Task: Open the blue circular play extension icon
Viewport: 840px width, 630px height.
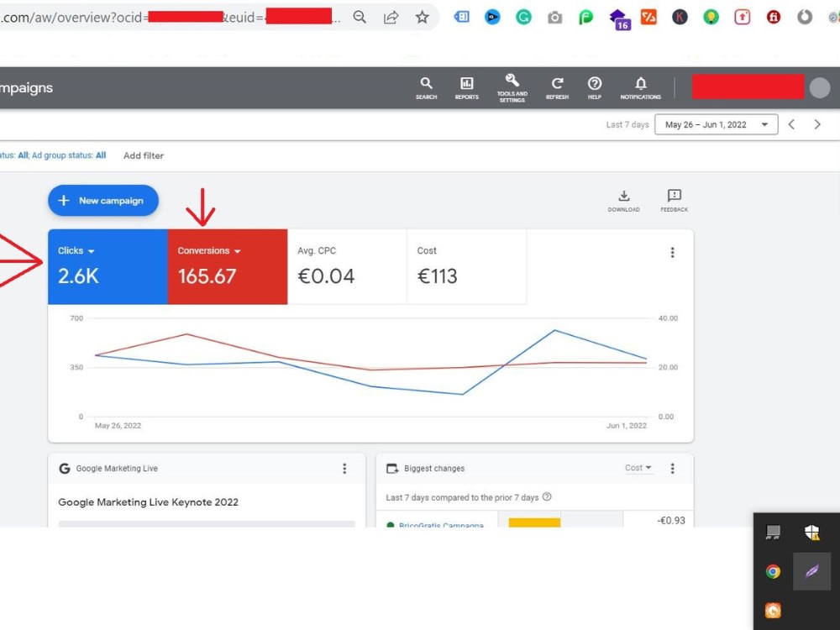Action: coord(492,17)
